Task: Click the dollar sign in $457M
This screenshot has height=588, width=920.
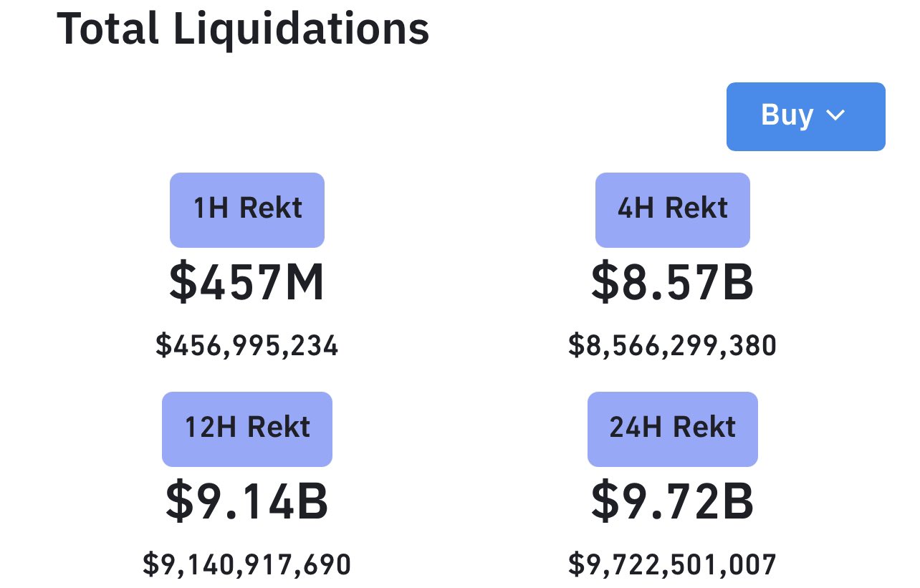Action: [181, 283]
